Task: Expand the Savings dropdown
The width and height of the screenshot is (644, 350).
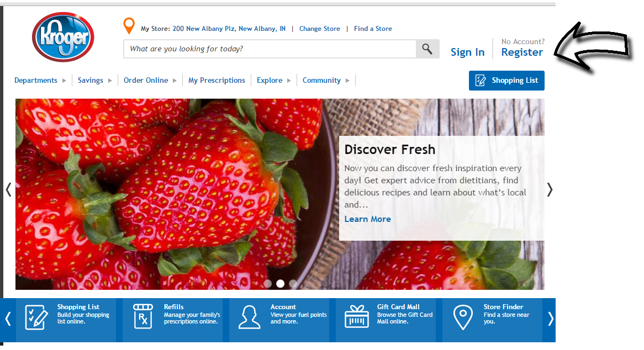Action: coord(95,81)
